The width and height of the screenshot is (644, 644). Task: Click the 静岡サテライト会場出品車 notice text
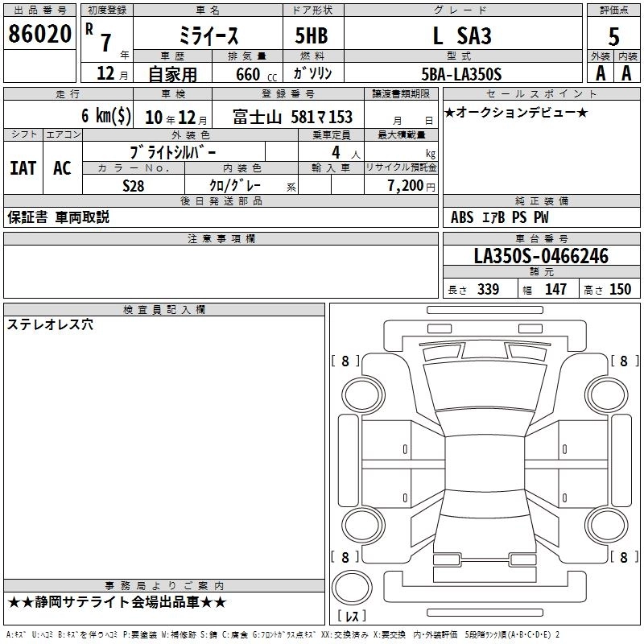[x=117, y=602]
